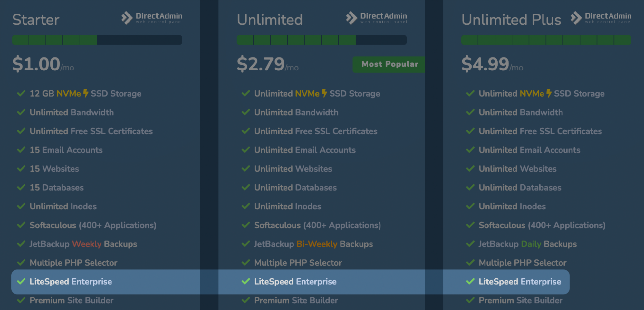Image resolution: width=644 pixels, height=310 pixels.
Task: Click Unlimited plan's Unlimited Websites checkmark
Action: pyautogui.click(x=246, y=169)
